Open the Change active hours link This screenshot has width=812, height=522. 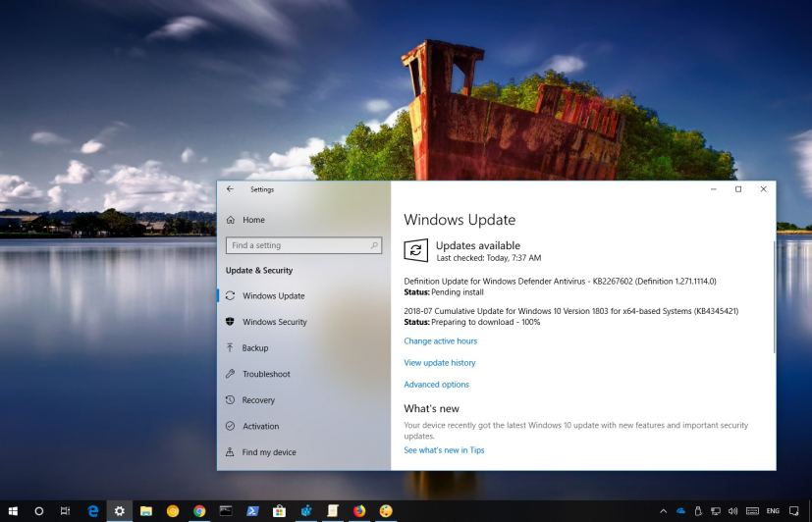point(440,340)
